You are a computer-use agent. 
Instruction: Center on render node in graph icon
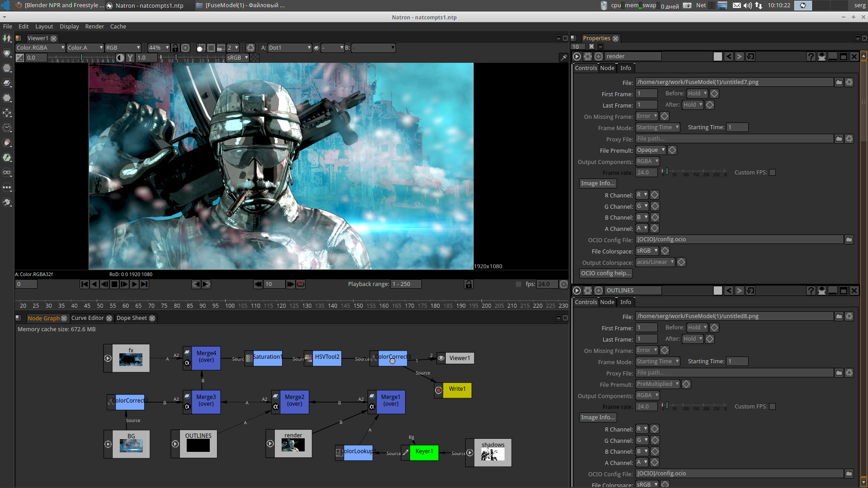[x=599, y=56]
